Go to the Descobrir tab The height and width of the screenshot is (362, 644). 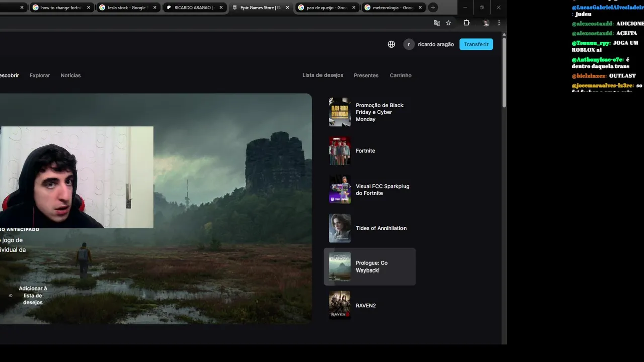9,75
